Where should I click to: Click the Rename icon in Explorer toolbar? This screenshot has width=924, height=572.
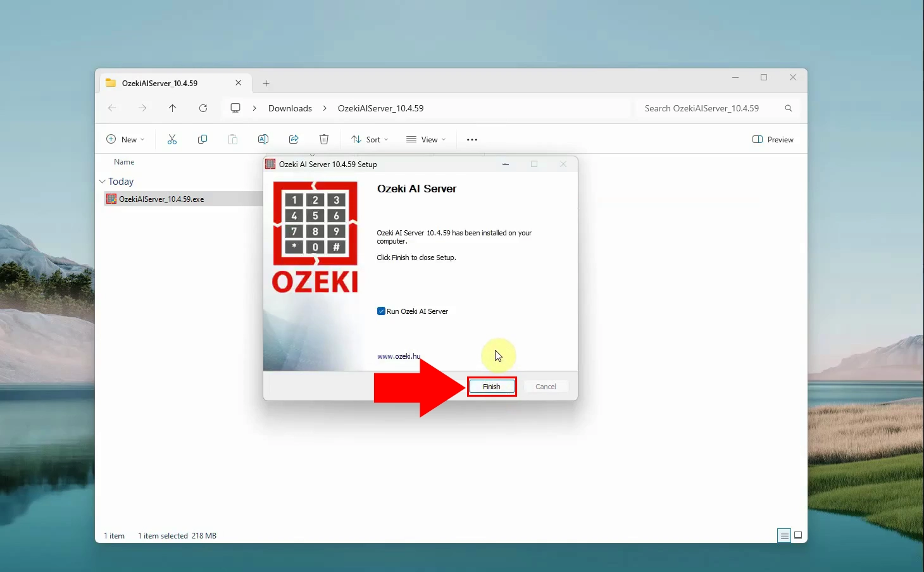[263, 139]
